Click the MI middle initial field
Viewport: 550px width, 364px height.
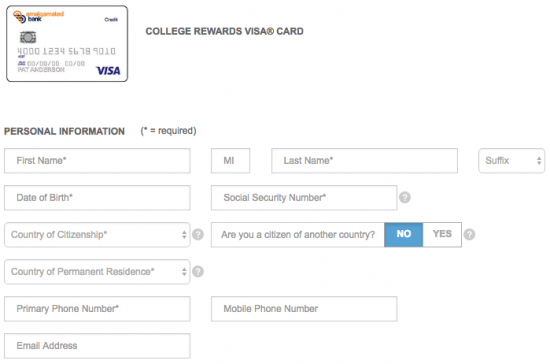coord(230,161)
